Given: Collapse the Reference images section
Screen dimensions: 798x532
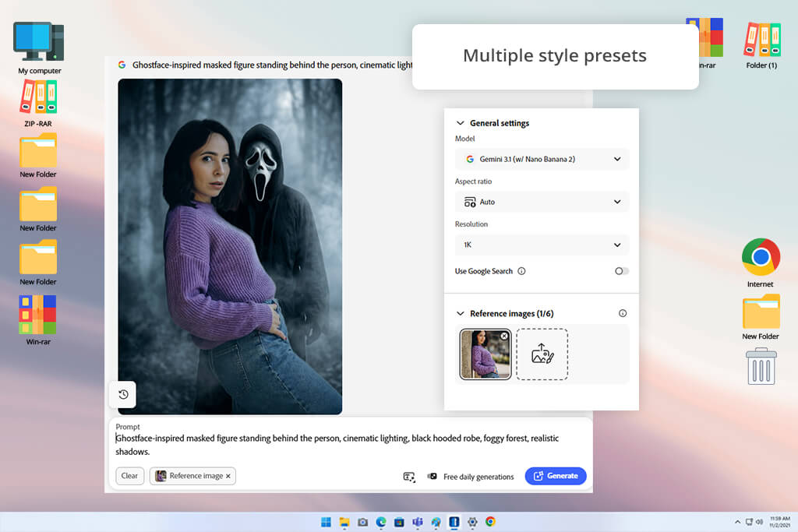Looking at the screenshot, I should (460, 313).
